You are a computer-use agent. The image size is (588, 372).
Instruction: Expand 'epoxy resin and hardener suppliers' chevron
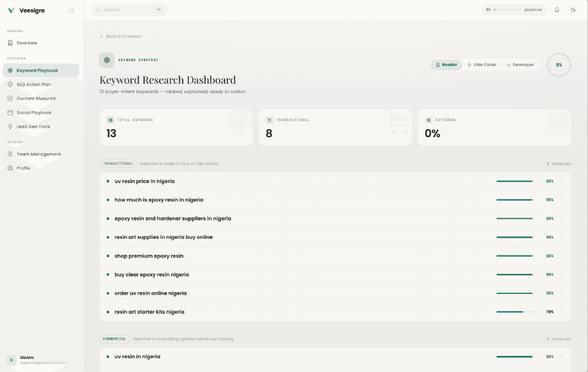pos(562,219)
